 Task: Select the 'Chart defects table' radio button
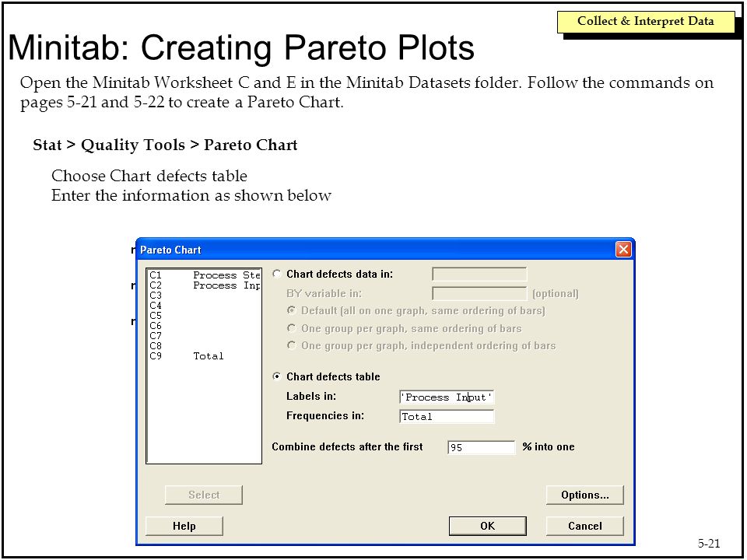(x=277, y=376)
